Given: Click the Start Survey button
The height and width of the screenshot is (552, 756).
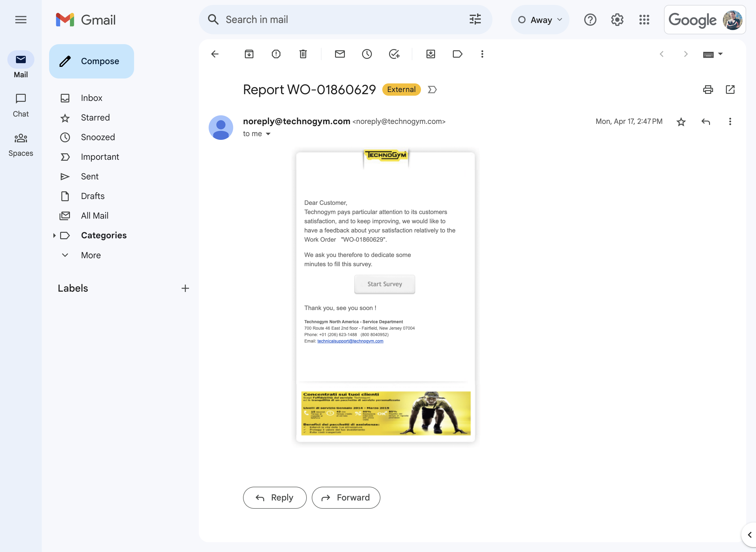Looking at the screenshot, I should (x=385, y=284).
